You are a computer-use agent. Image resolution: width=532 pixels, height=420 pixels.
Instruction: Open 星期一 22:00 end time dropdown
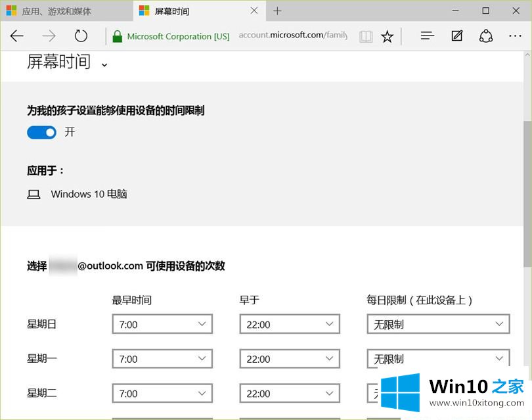[290, 359]
